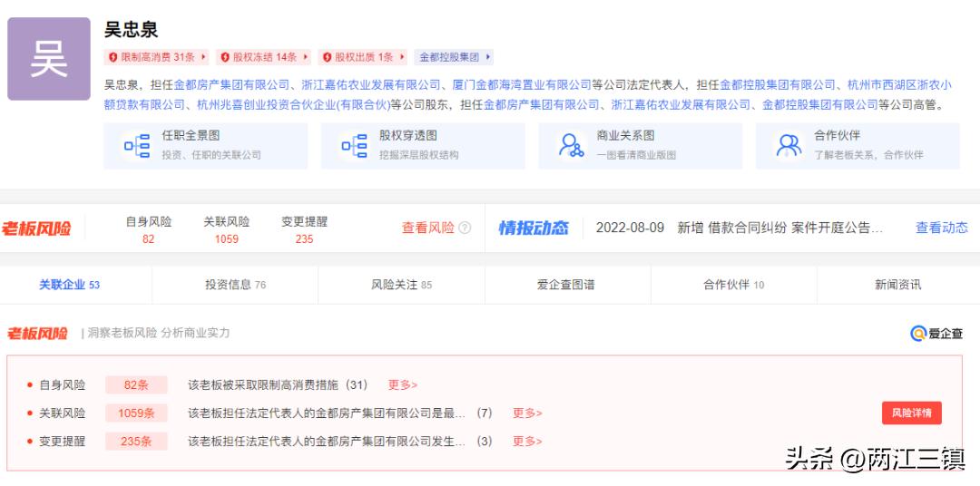Switch to the 投资信息 76 tab
Screen dimensions: 980x486
[x=235, y=285]
